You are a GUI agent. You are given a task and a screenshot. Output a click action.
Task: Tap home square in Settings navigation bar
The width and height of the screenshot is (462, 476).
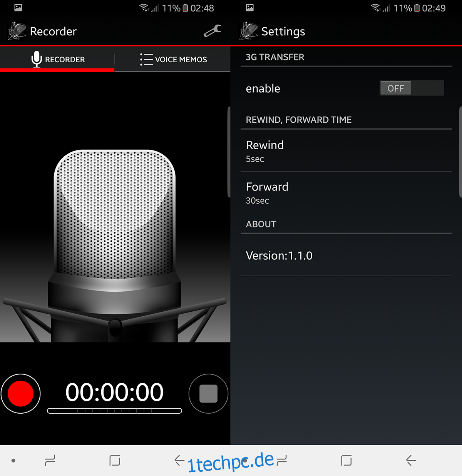coord(346,460)
